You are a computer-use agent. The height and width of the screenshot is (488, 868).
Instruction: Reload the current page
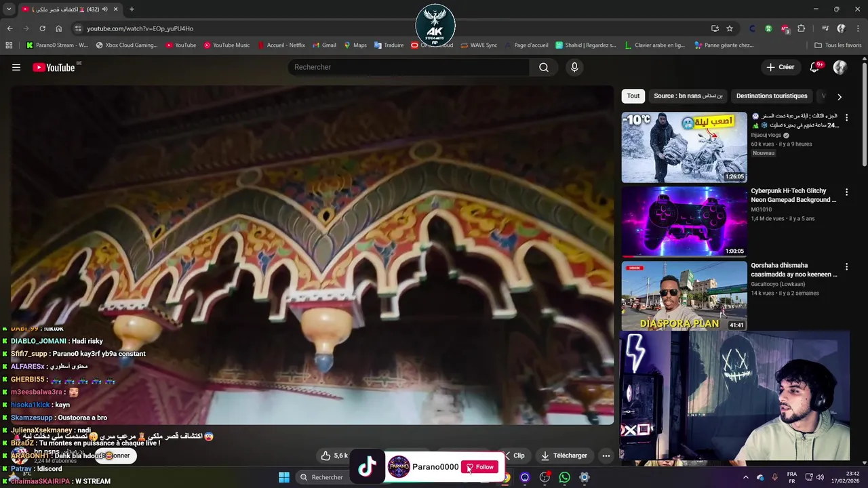42,28
